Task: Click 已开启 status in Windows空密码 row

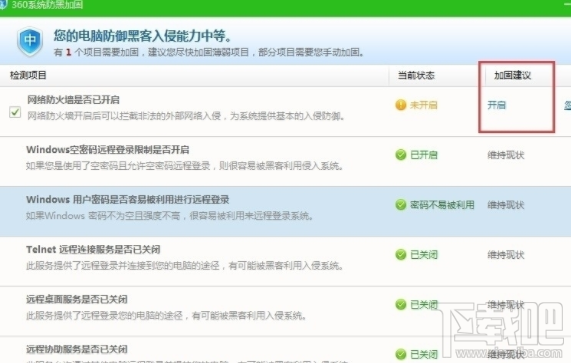Action: tap(424, 155)
